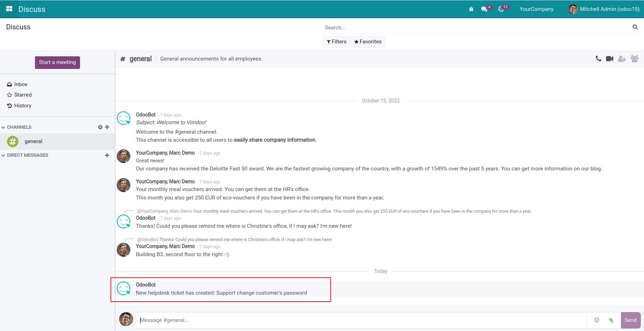
Task: Attach a file to the message
Action: point(611,320)
